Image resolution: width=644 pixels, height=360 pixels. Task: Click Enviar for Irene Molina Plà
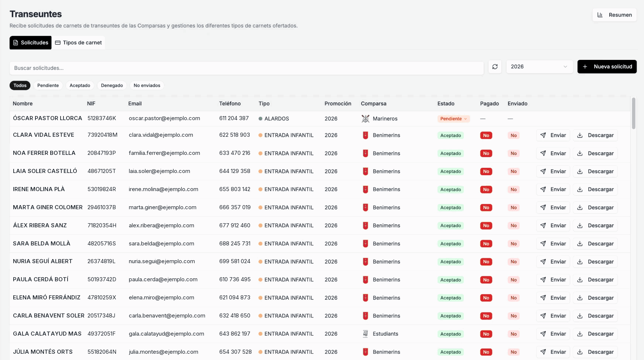coord(553,190)
